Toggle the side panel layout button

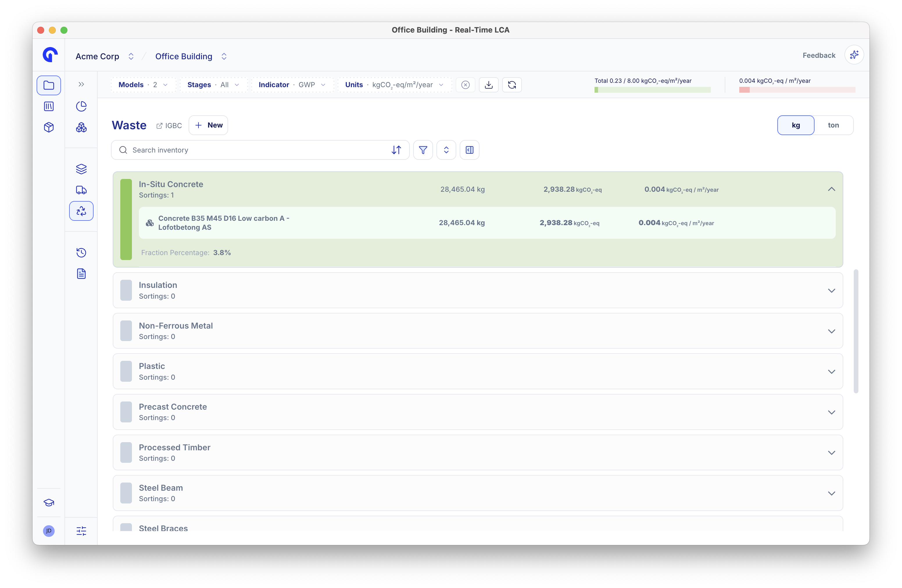tap(469, 150)
